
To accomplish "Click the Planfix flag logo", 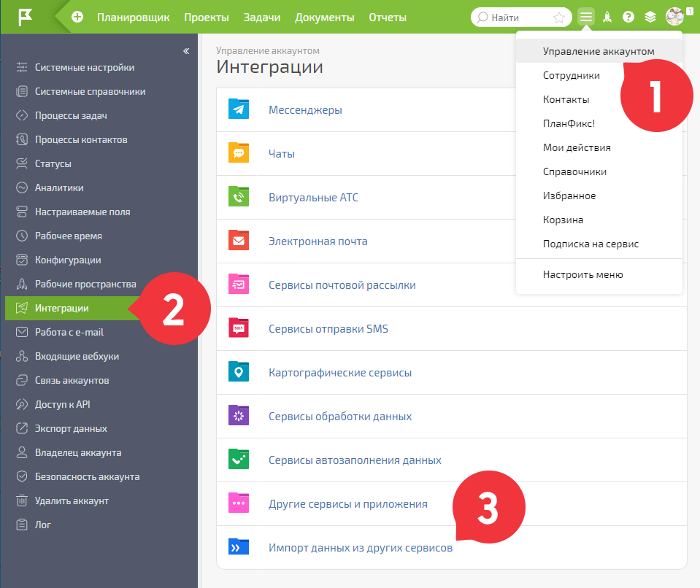I will coord(26,17).
